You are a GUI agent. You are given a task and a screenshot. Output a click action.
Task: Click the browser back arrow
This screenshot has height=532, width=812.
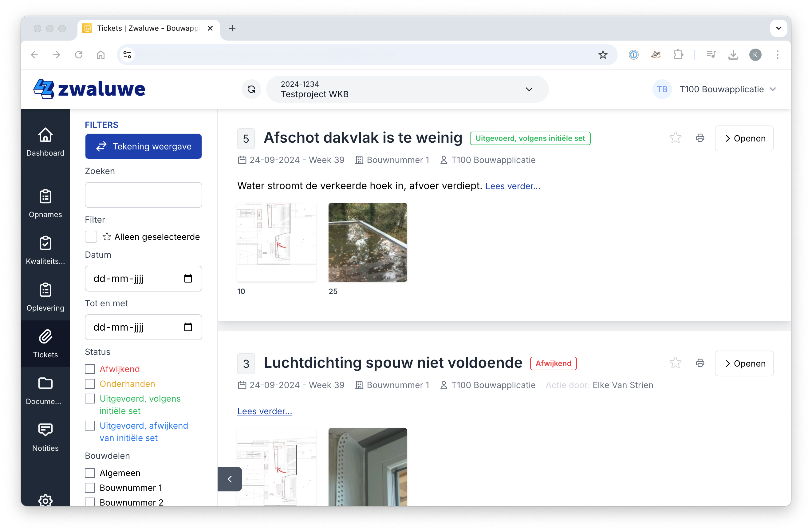(35, 55)
